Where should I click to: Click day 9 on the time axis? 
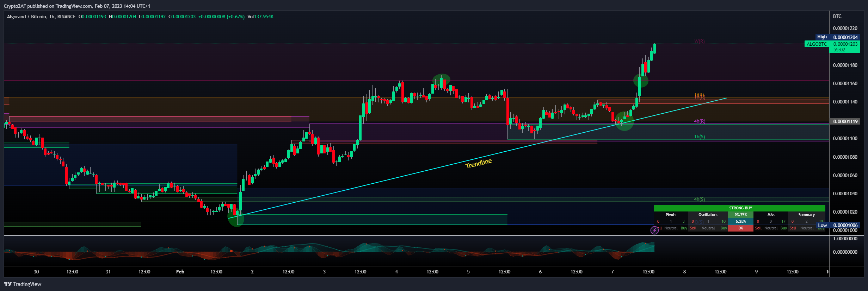[x=757, y=272]
